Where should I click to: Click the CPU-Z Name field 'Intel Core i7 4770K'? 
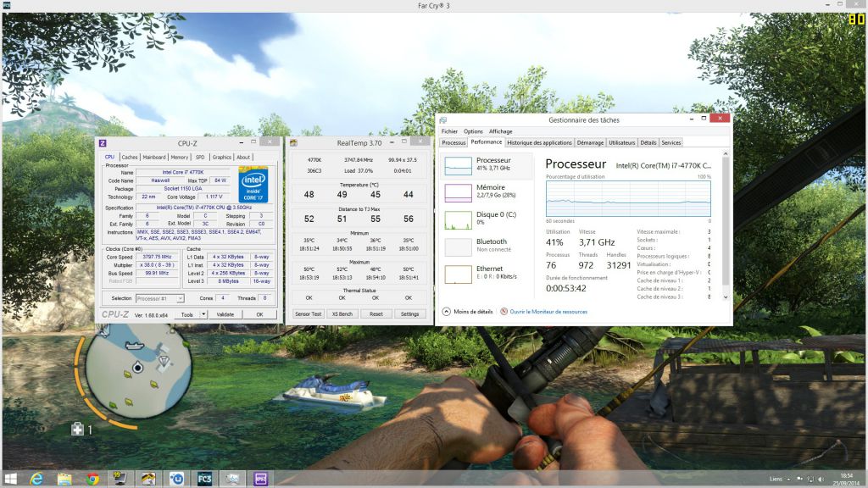pos(183,172)
